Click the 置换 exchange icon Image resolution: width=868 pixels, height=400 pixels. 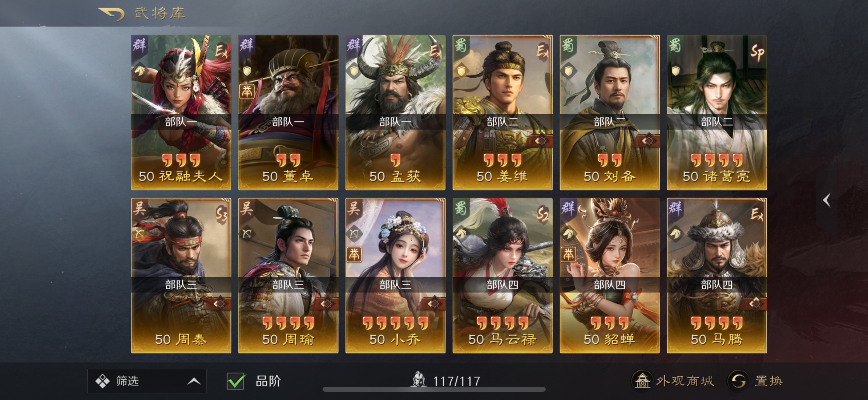pyautogui.click(x=738, y=380)
